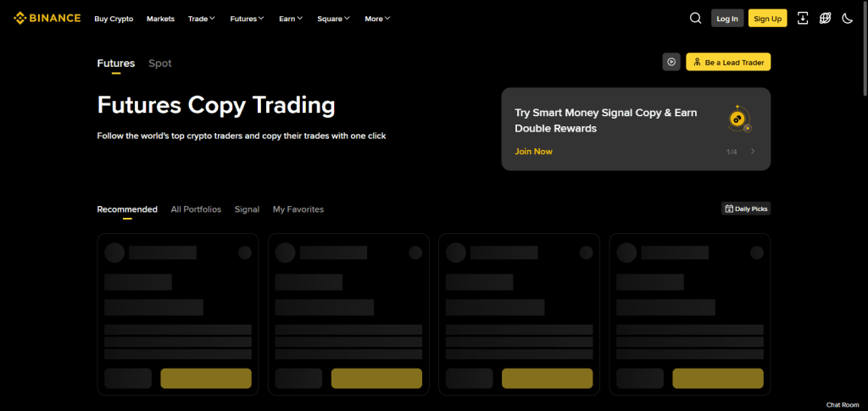Open My Favorites tab
The width and height of the screenshot is (868, 411).
click(x=298, y=209)
